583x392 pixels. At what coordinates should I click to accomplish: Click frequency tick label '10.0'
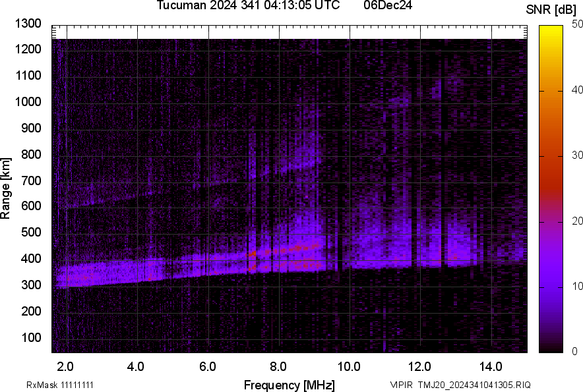[x=349, y=367]
